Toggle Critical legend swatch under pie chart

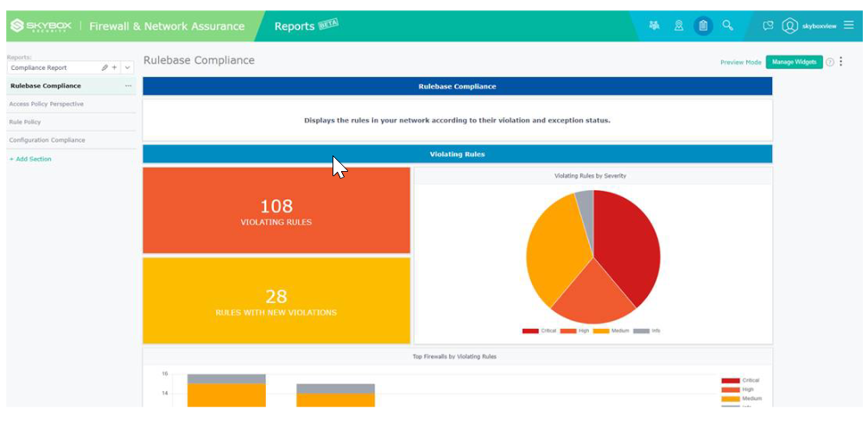530,331
